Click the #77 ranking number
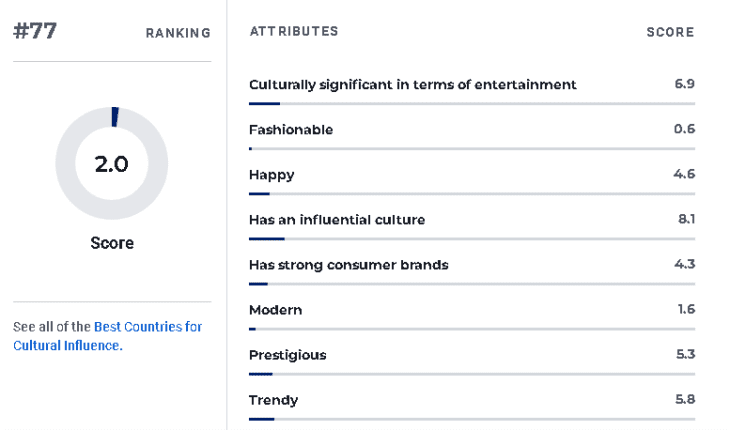 [35, 31]
